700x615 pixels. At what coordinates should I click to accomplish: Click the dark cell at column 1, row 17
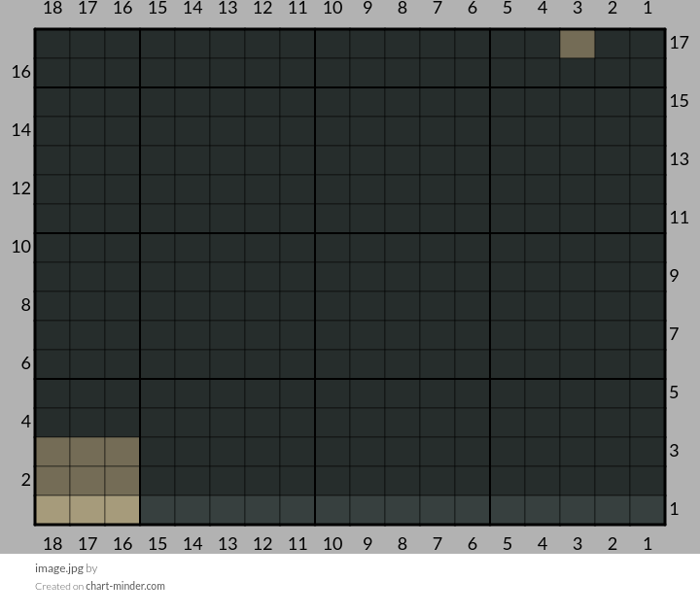click(x=647, y=44)
